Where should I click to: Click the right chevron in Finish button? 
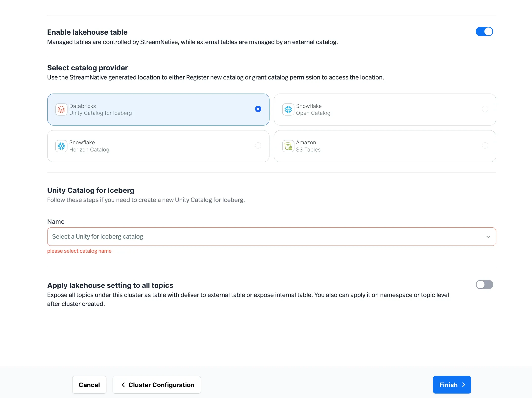[463, 385]
